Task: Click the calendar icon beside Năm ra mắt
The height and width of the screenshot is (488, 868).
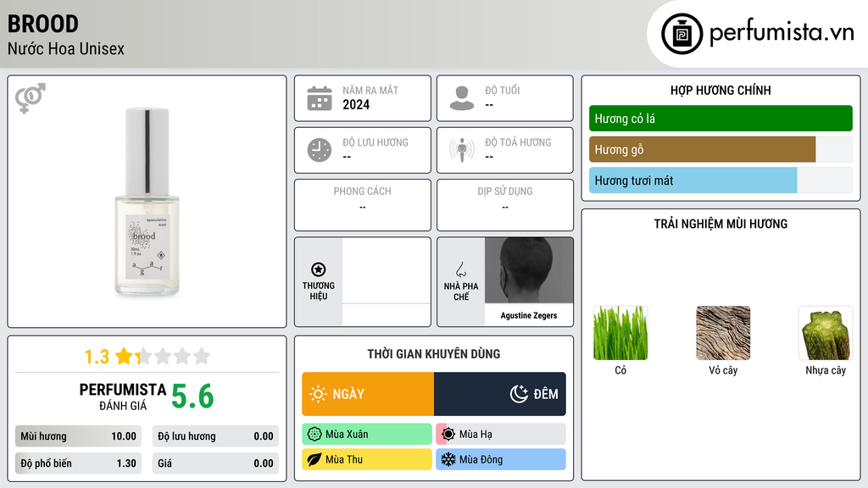Action: click(x=320, y=98)
